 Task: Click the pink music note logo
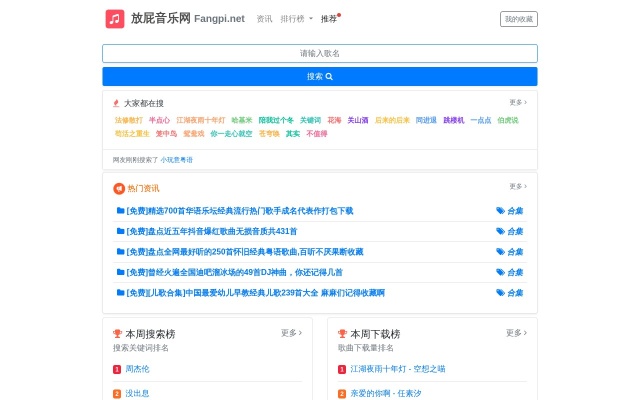(115, 19)
